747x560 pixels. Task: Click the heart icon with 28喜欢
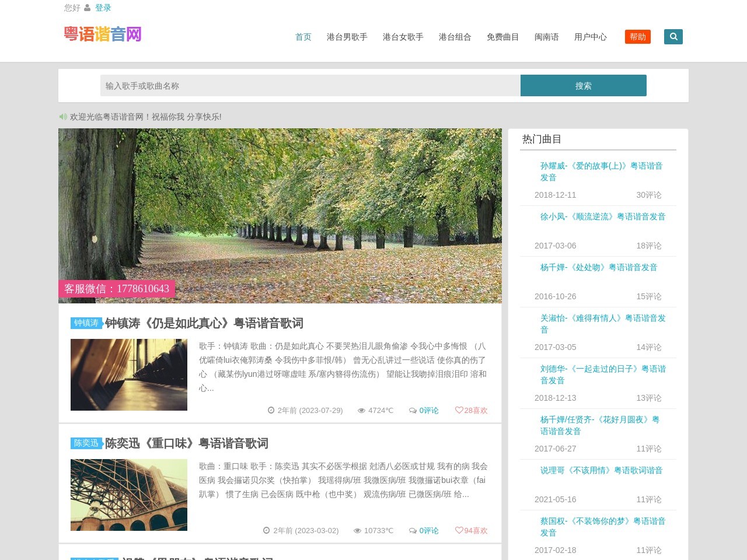tap(459, 410)
